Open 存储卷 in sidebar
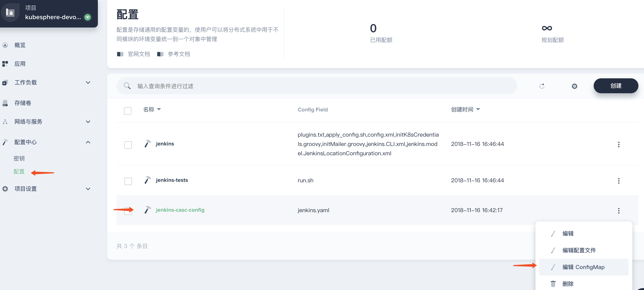The width and height of the screenshot is (644, 290). click(x=23, y=103)
